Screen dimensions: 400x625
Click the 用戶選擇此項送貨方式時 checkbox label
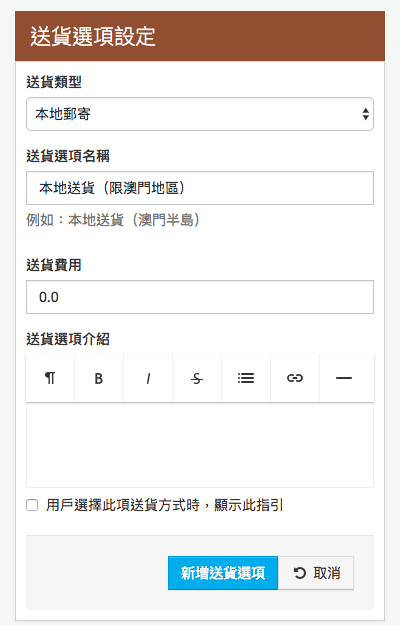click(164, 505)
